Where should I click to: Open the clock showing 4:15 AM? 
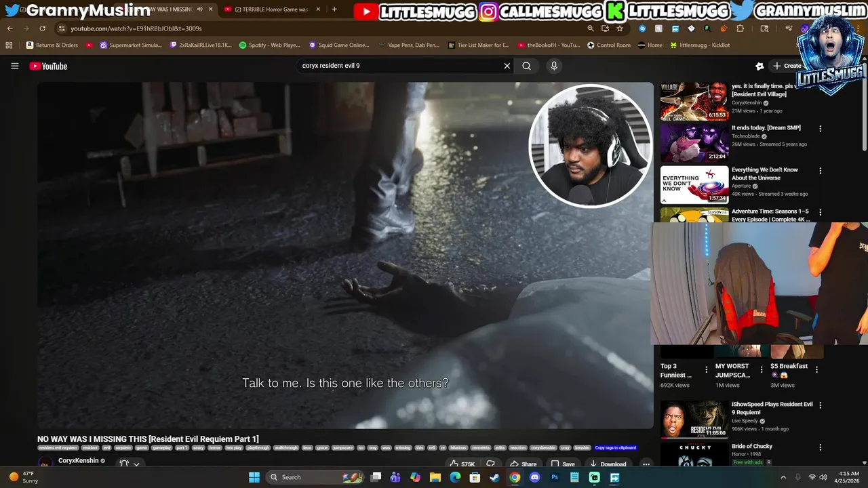tap(848, 477)
